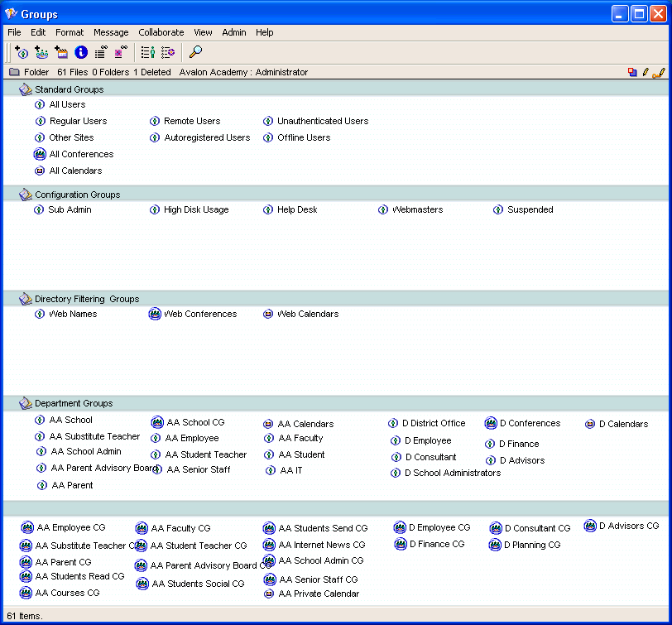Click the blue info toolbar icon
This screenshot has width=672, height=625.
pyautogui.click(x=81, y=52)
